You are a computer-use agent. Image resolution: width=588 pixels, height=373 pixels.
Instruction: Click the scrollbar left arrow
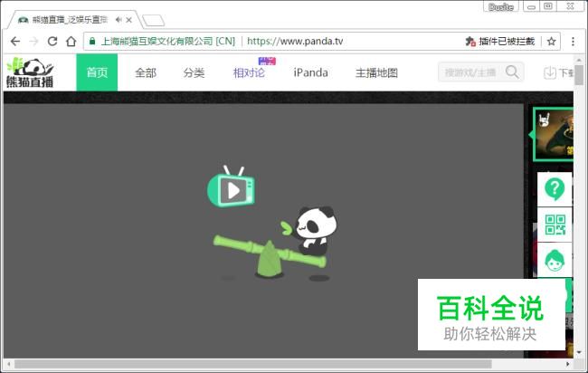pyautogui.click(x=8, y=364)
